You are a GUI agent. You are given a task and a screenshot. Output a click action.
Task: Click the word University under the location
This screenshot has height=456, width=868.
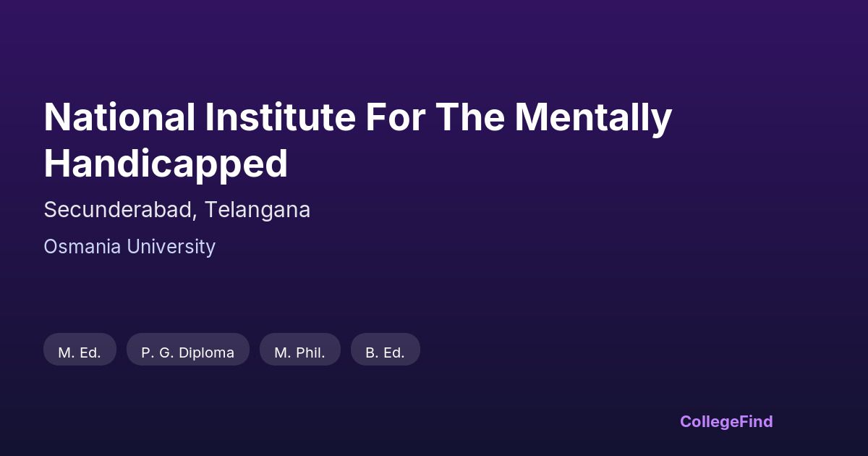click(x=171, y=247)
